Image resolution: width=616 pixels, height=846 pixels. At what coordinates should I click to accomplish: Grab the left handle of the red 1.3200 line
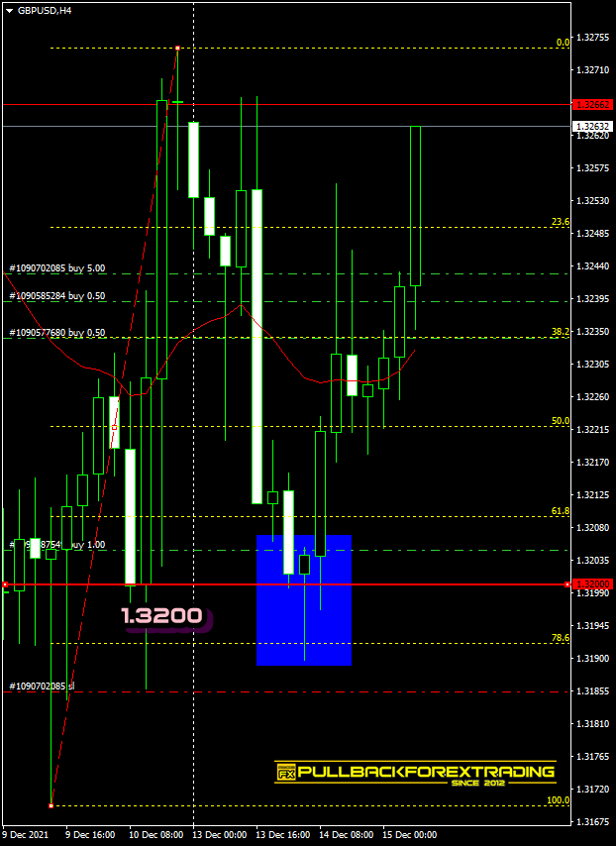[5, 585]
